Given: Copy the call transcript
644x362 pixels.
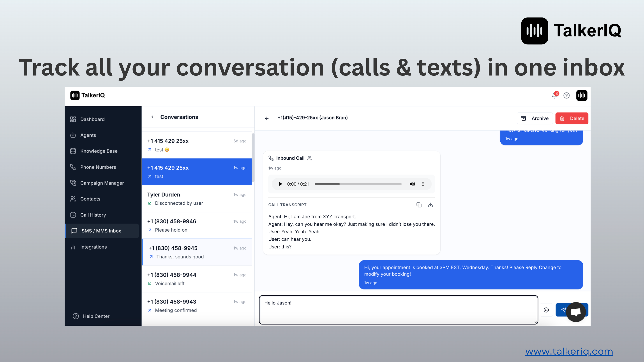Looking at the screenshot, I should point(419,205).
